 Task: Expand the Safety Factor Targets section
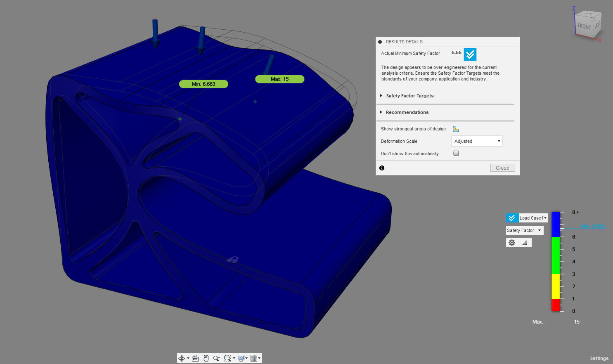coord(381,96)
